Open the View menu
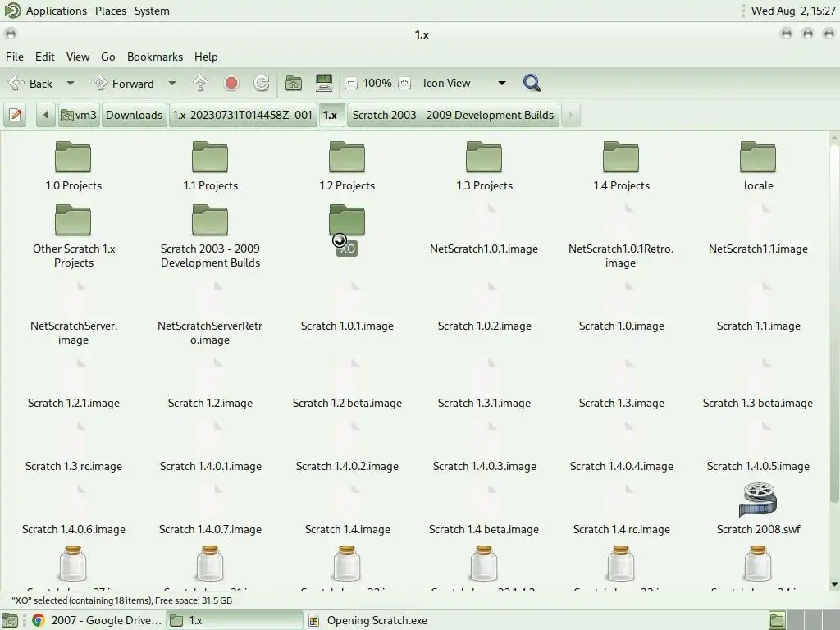This screenshot has width=840, height=630. [78, 57]
